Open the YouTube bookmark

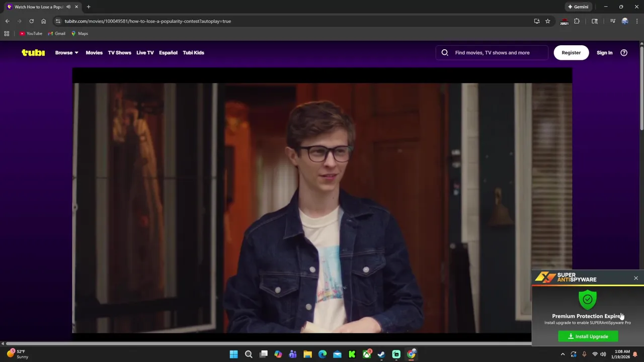click(31, 34)
